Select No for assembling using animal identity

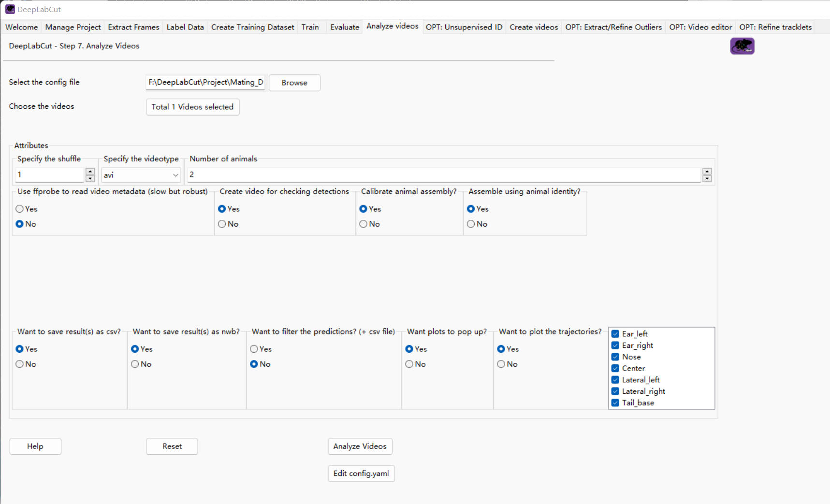(471, 224)
